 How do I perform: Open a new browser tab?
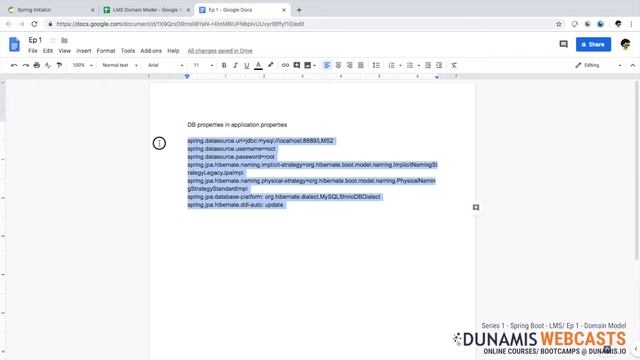point(299,10)
